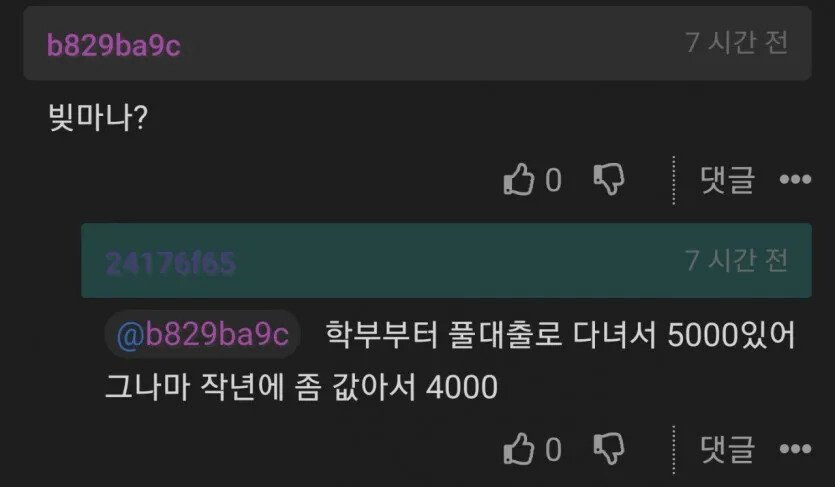
Task: Click the like count 0 on first comment
Action: [553, 180]
